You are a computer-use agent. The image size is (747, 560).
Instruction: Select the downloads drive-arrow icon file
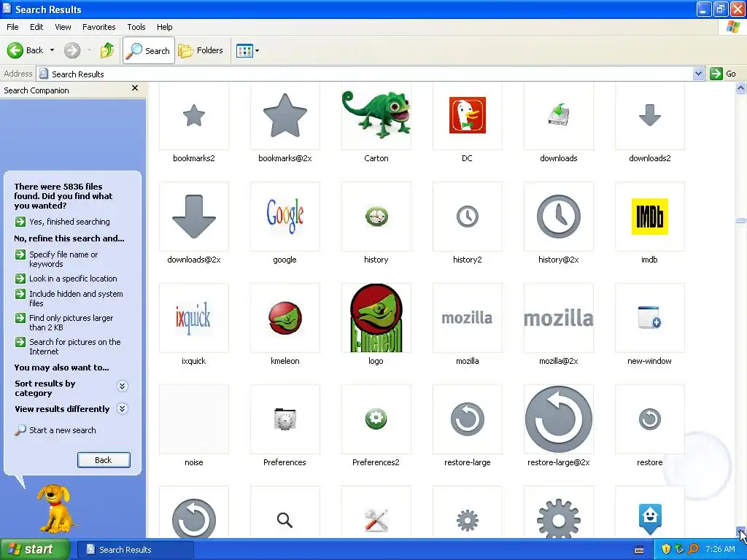559,116
